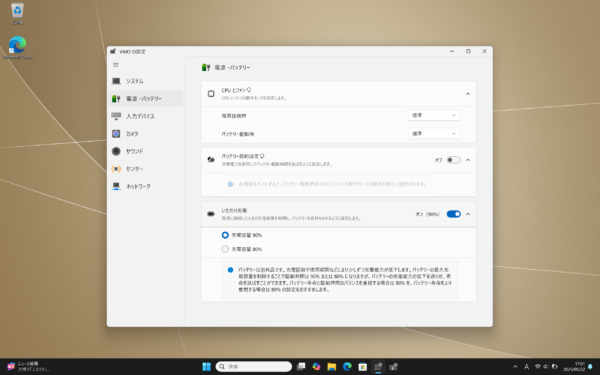This screenshot has width=600, height=375.
Task: Open the カメラ settings page
Action: tap(146, 134)
